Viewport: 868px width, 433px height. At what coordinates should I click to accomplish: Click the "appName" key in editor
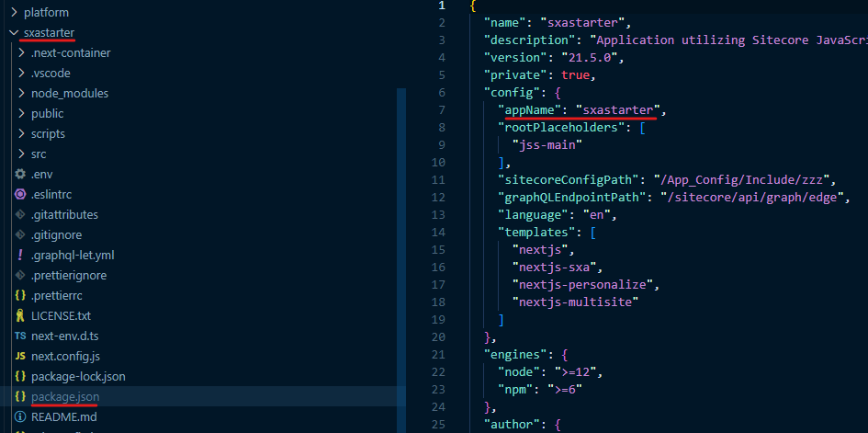click(529, 109)
